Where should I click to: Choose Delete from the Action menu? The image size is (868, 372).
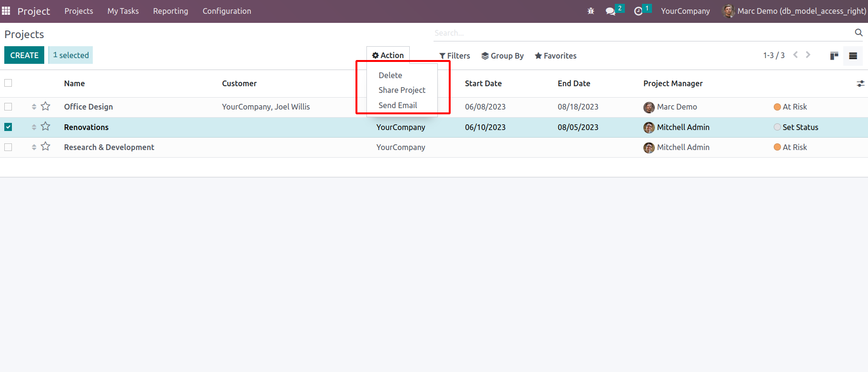coord(390,75)
